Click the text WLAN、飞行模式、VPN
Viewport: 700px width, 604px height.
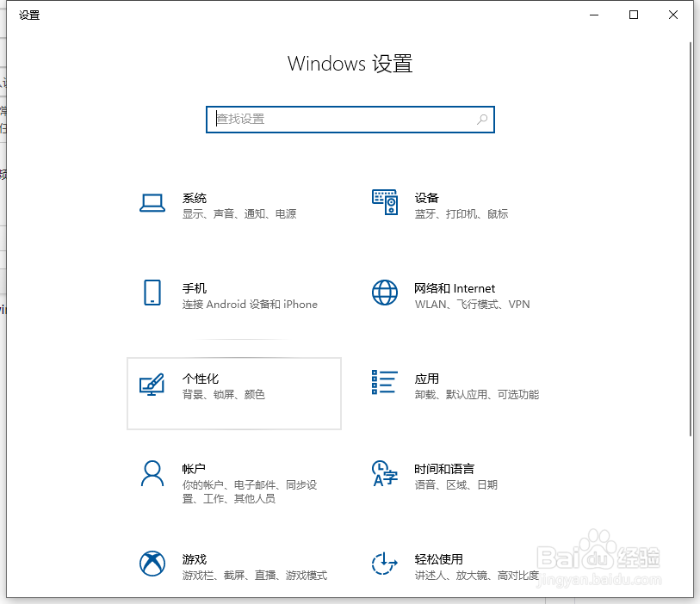click(473, 305)
